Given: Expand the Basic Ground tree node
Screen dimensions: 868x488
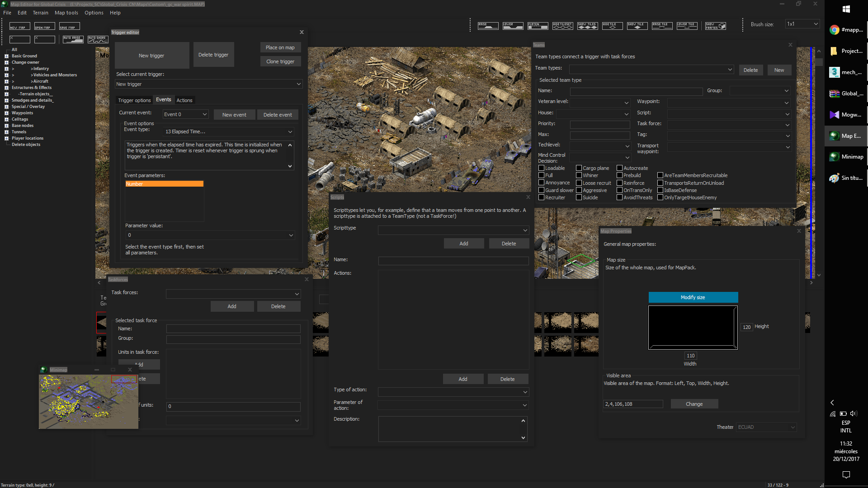Looking at the screenshot, I should tap(6, 56).
